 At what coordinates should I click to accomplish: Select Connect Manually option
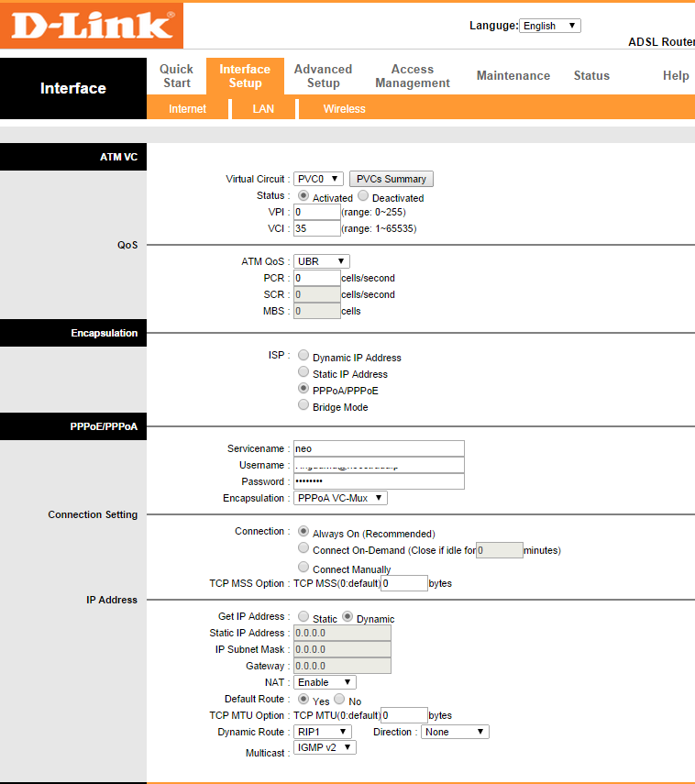[303, 567]
